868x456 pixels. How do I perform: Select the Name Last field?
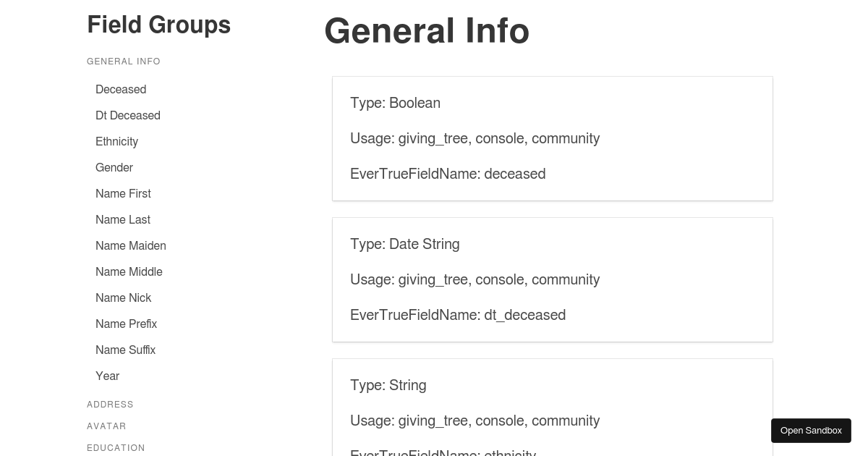(x=123, y=220)
